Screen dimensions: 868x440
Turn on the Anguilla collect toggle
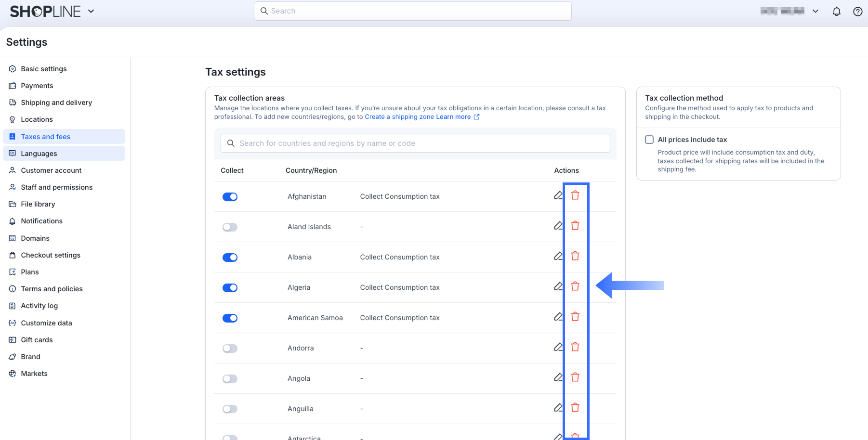point(230,409)
